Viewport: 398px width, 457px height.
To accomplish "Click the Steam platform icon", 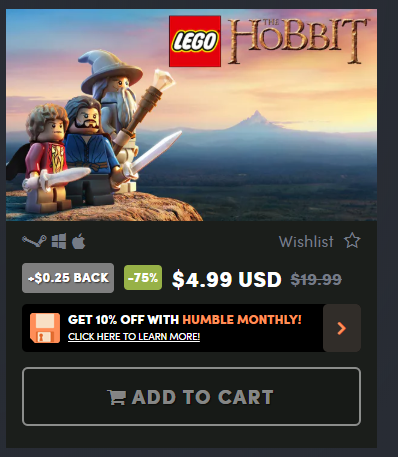I will pos(34,241).
